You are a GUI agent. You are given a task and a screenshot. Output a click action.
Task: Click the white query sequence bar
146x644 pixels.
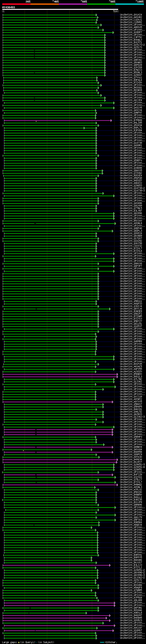60,10
